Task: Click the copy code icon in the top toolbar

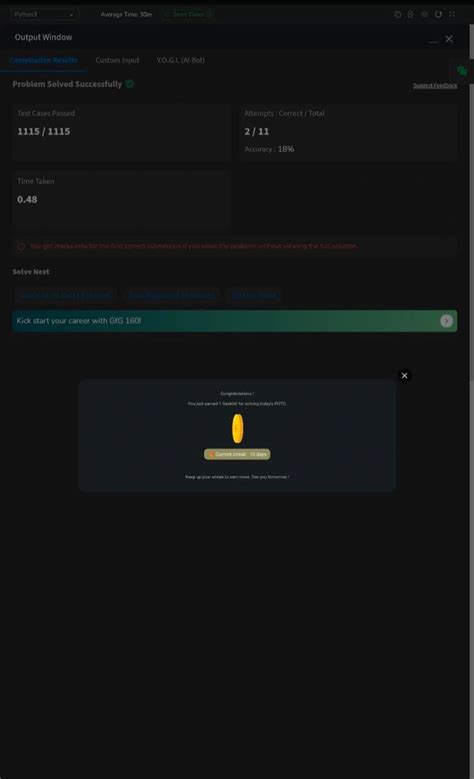Action: [x=397, y=14]
